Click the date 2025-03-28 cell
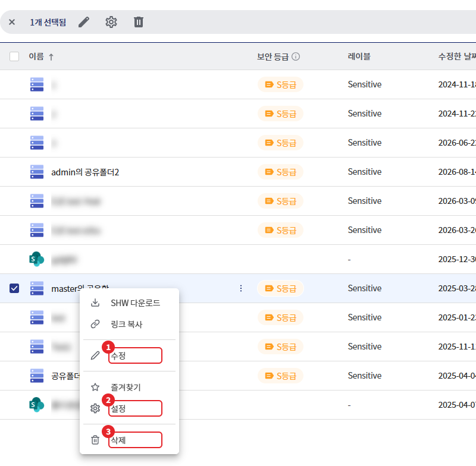The height and width of the screenshot is (466, 476). pos(457,288)
